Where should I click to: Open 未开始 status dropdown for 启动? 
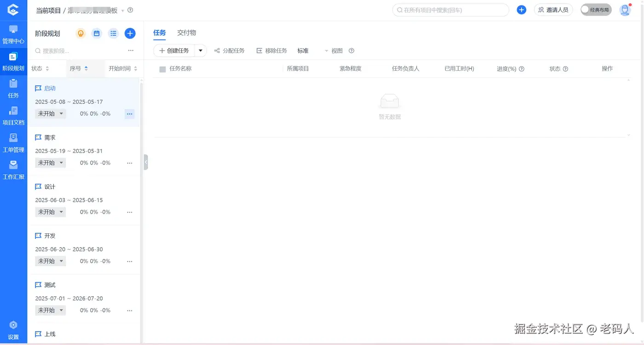(51, 114)
